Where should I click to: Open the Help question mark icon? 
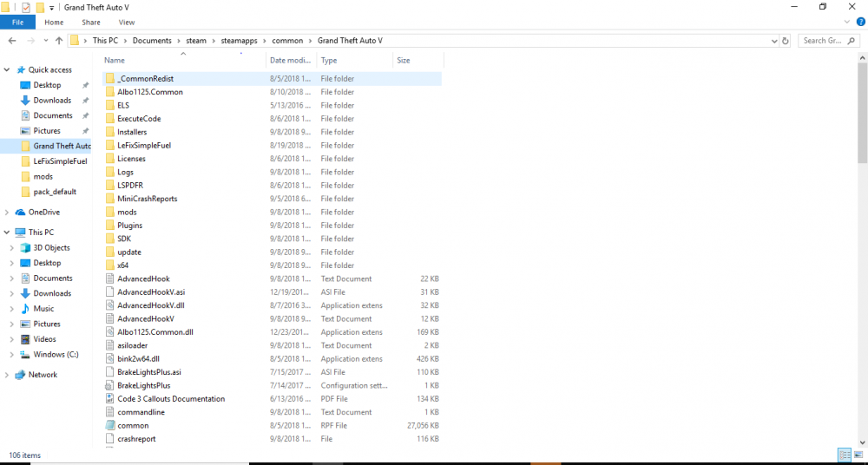click(x=861, y=23)
